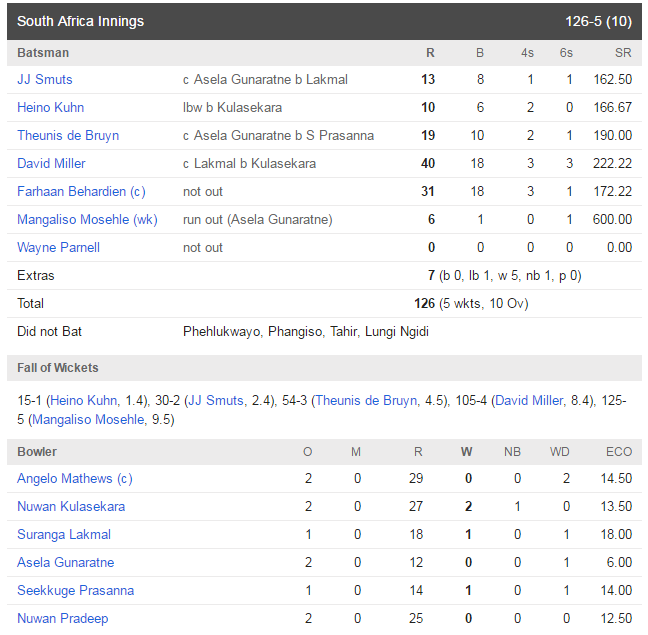
Task: Click the W wickets column header
Action: (x=467, y=452)
